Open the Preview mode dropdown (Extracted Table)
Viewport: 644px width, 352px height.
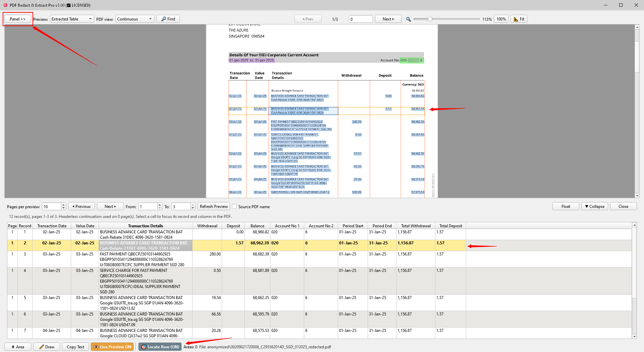click(72, 19)
